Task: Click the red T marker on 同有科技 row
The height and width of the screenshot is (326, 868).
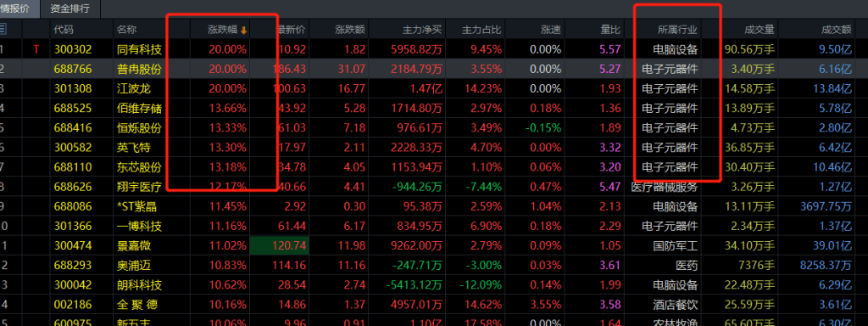Action: coord(36,50)
